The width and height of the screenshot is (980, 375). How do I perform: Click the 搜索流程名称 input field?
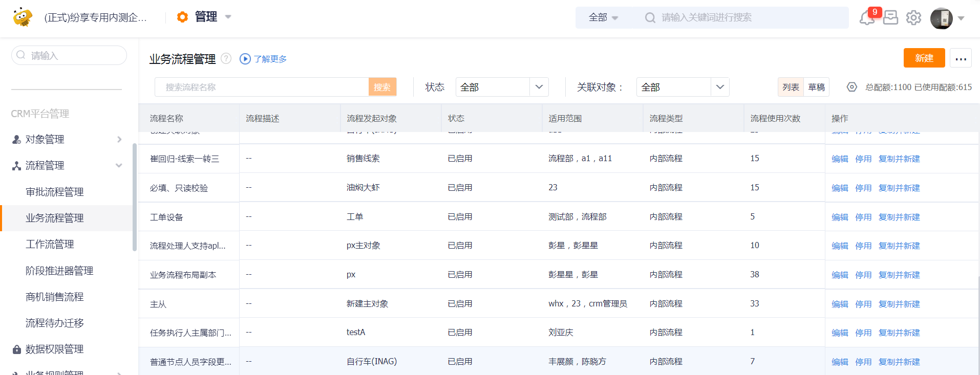tap(262, 87)
